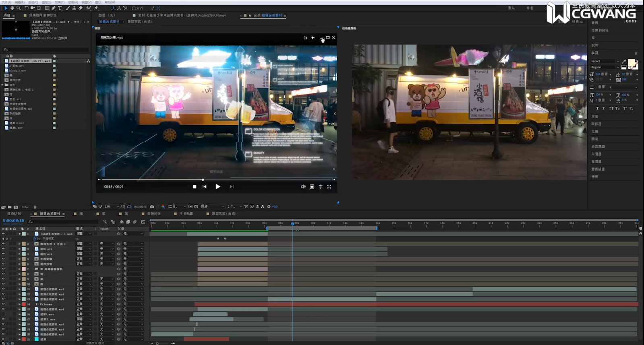The image size is (644, 345).
Task: Toggle the 对齐 snapping checkbox in toolbar
Action: point(134,8)
